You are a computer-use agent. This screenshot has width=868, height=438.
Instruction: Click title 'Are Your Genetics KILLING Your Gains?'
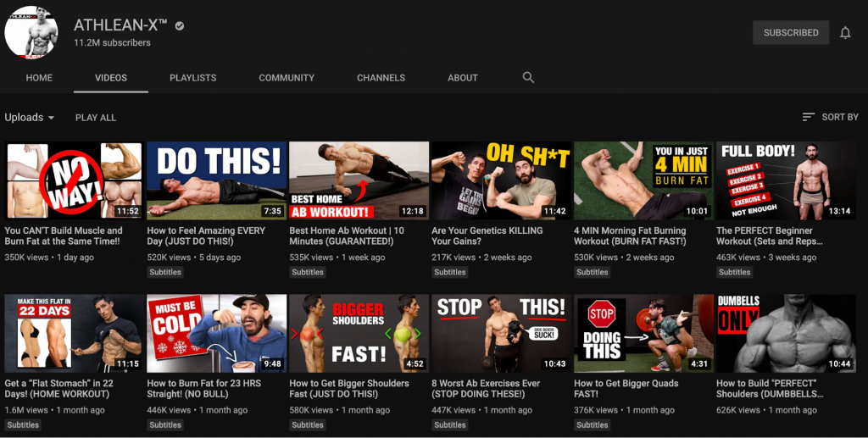(x=487, y=236)
